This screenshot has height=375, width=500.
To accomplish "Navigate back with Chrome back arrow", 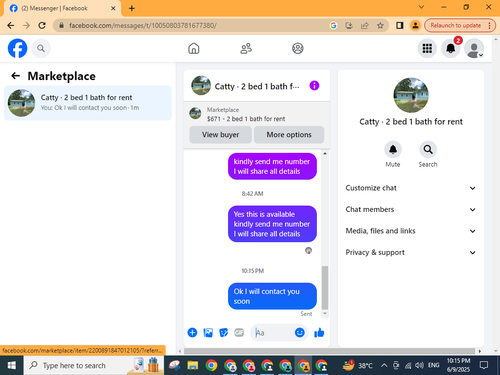I will click(x=11, y=25).
